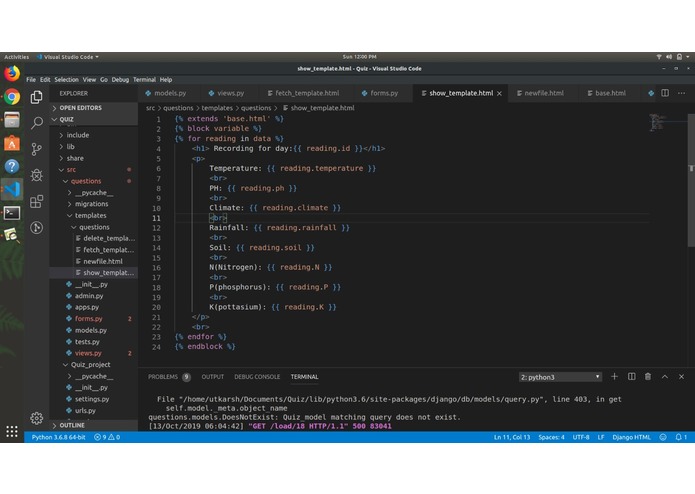The height and width of the screenshot is (494, 695).
Task: Open the OUTPUT panel tab
Action: click(213, 377)
